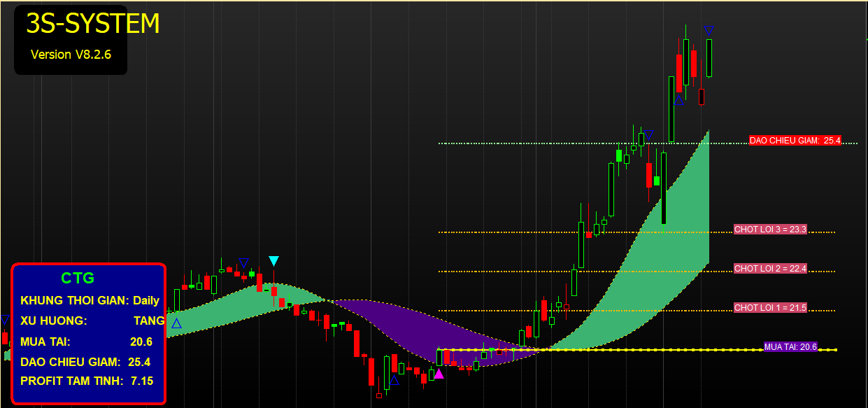868x408 pixels.
Task: Select the CHOT LOI 2 = 22.4 label
Action: [x=770, y=269]
